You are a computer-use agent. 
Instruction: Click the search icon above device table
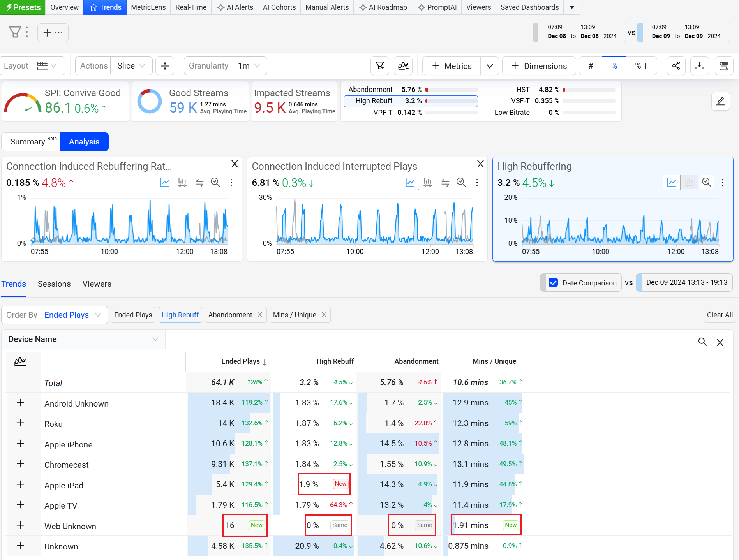702,342
